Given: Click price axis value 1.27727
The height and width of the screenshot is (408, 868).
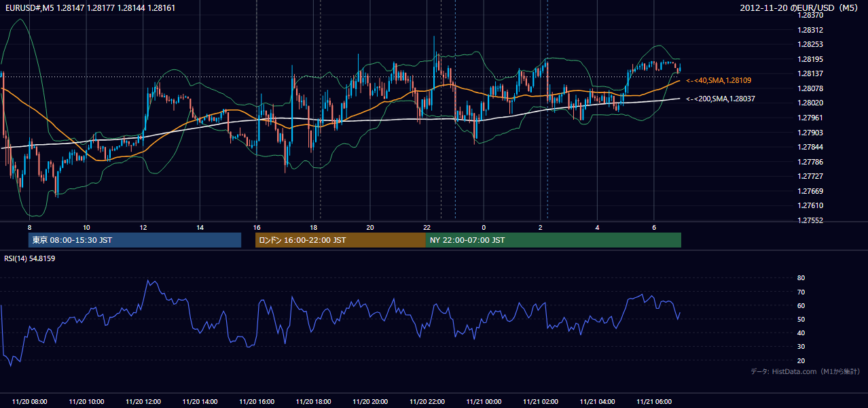Looking at the screenshot, I should (810, 176).
